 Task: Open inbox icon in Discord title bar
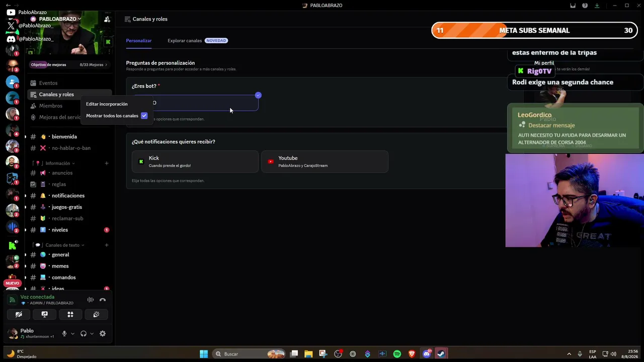(573, 6)
